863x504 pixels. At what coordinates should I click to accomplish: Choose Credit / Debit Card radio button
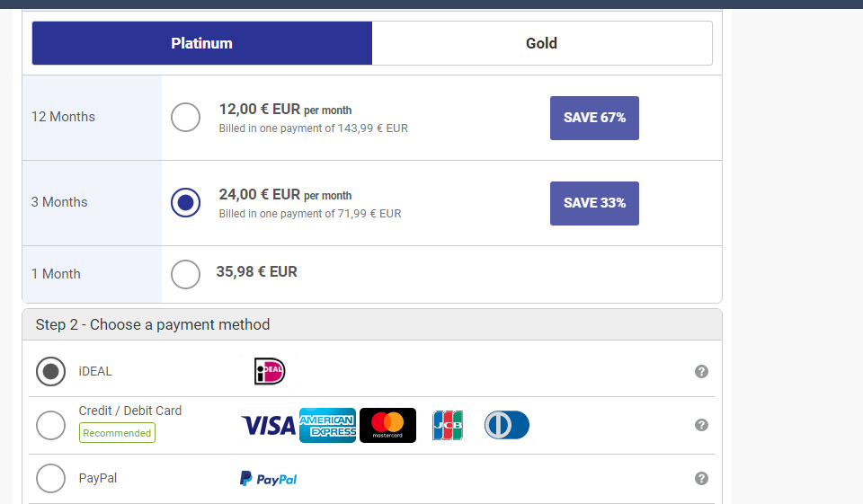(x=50, y=425)
